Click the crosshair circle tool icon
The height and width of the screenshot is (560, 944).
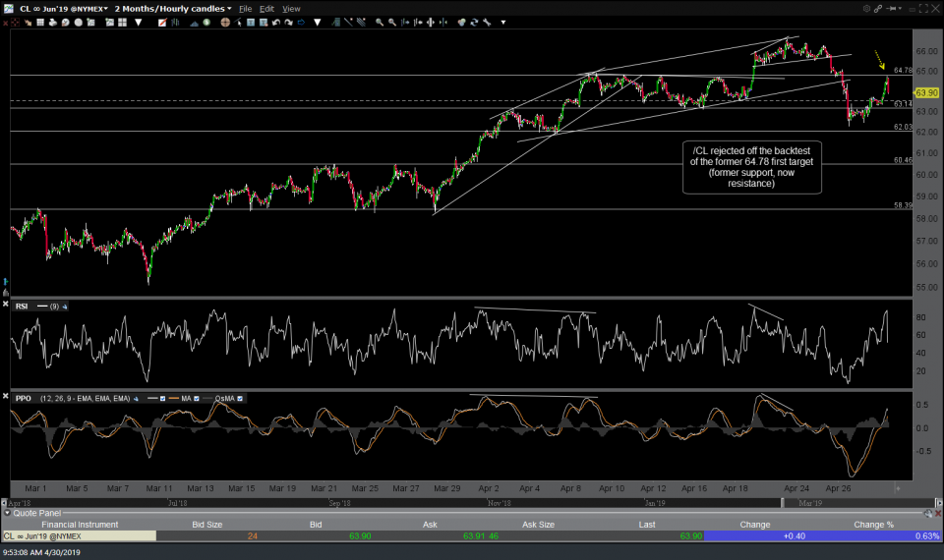pos(225,23)
